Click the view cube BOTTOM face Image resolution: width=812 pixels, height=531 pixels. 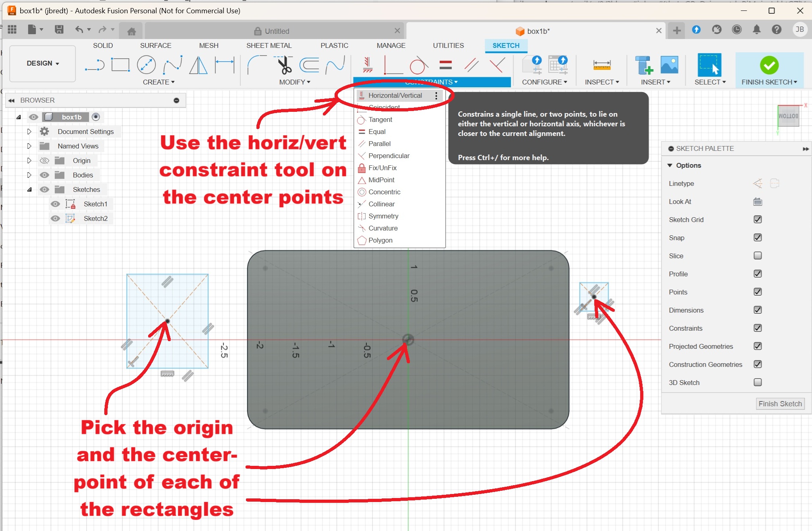[788, 116]
